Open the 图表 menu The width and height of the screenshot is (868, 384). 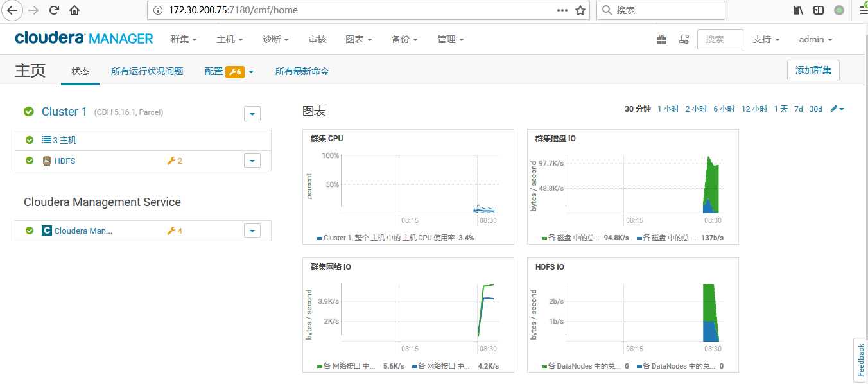click(x=359, y=39)
